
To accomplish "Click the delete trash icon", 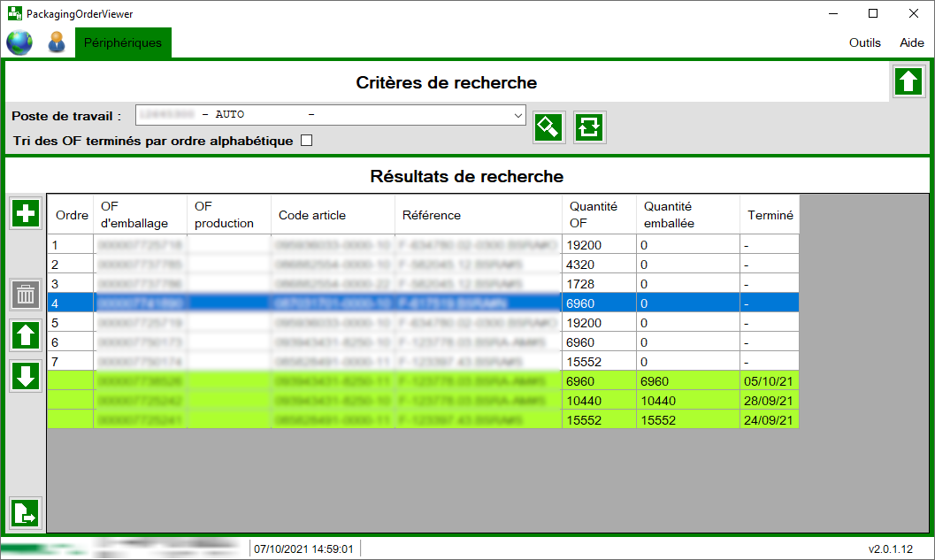I will [25, 295].
